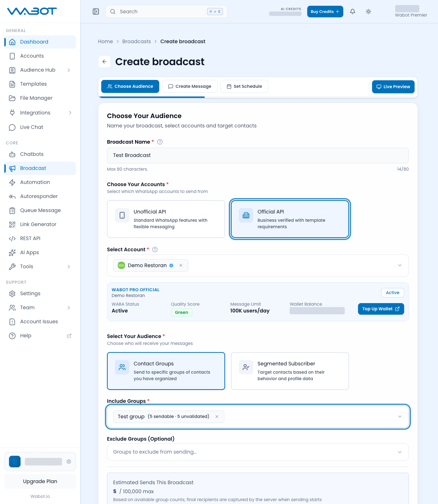438x504 pixels.
Task: Open File Manager in sidebar
Action: tap(40, 98)
